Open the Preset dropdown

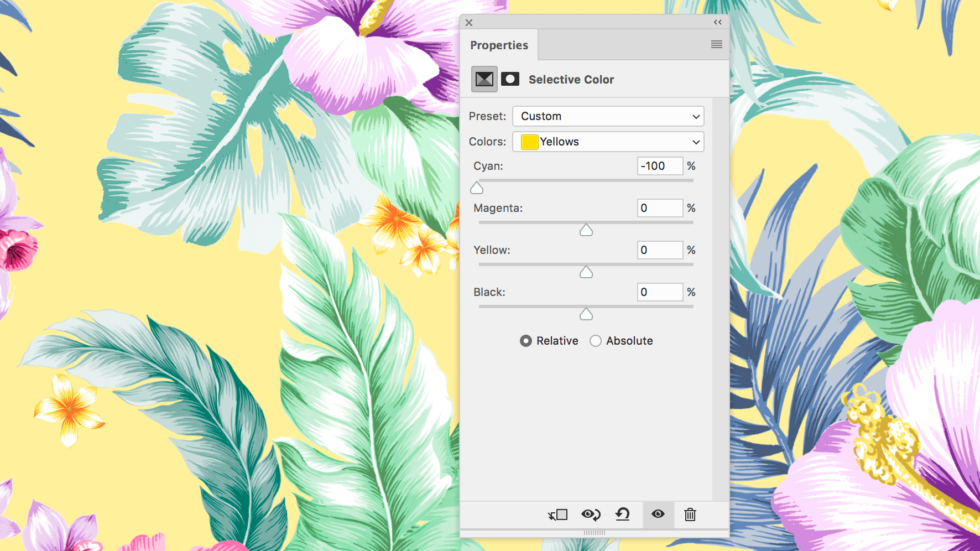(x=608, y=116)
